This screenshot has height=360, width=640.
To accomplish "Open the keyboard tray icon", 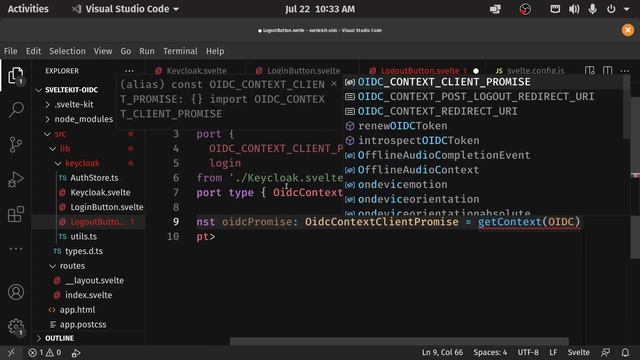I will click(555, 9).
